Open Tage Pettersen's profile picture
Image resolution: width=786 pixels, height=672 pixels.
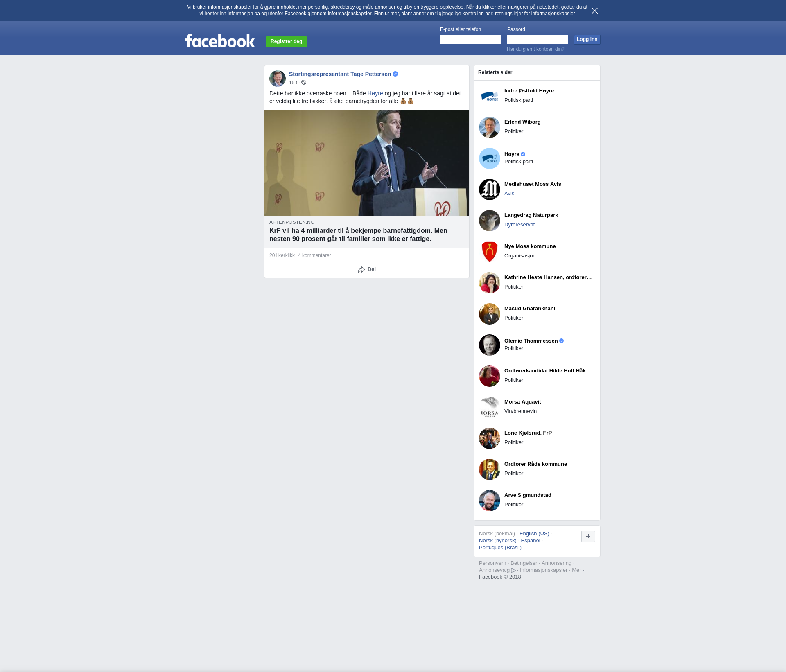[x=277, y=79]
